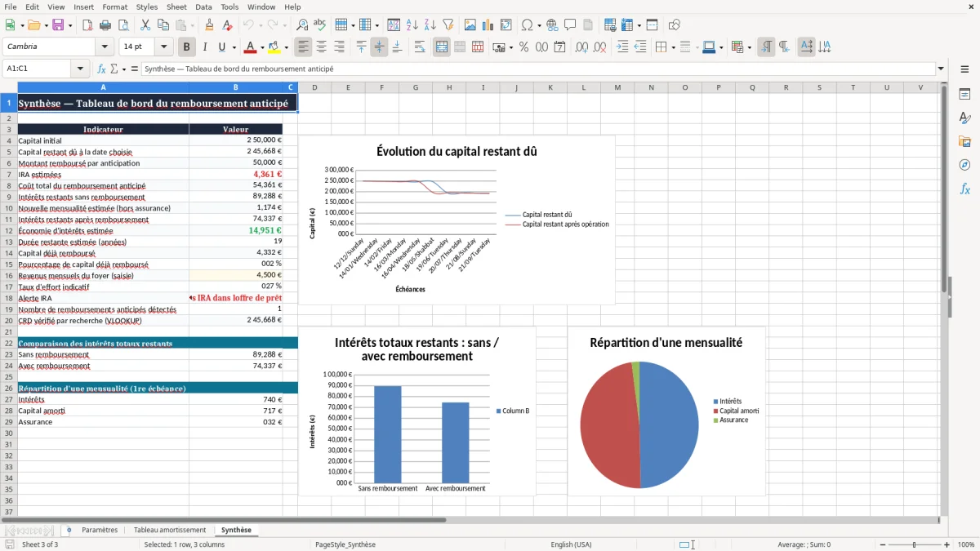Insert Pivot Table icon

click(506, 24)
